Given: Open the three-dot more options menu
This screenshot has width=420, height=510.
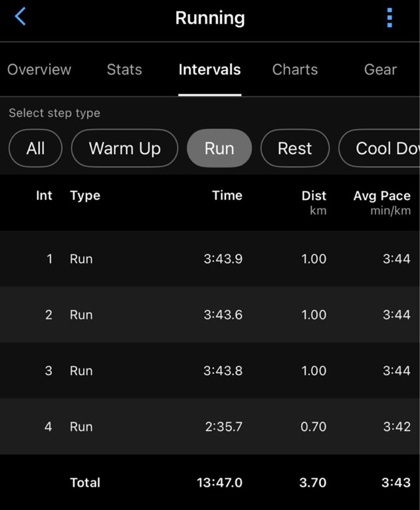Looking at the screenshot, I should [389, 18].
